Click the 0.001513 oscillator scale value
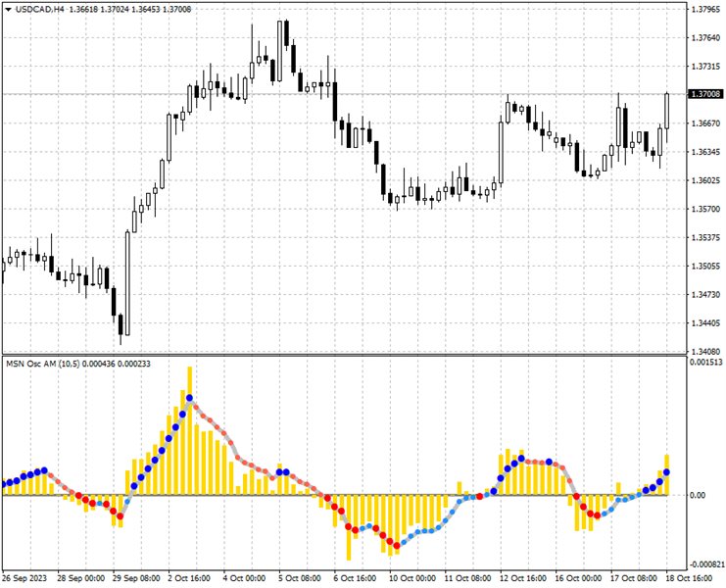 (x=704, y=362)
